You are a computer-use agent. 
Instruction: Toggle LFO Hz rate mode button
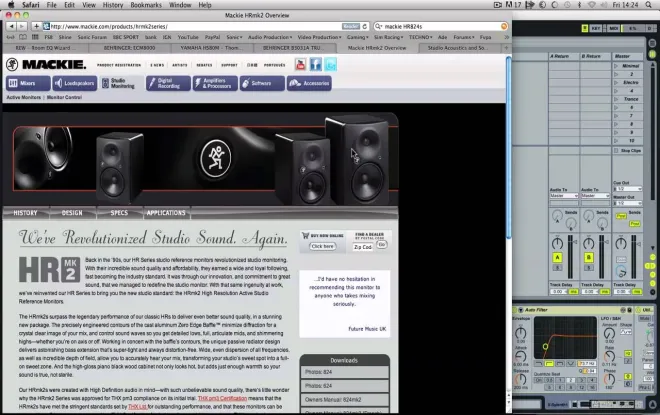tap(628, 354)
